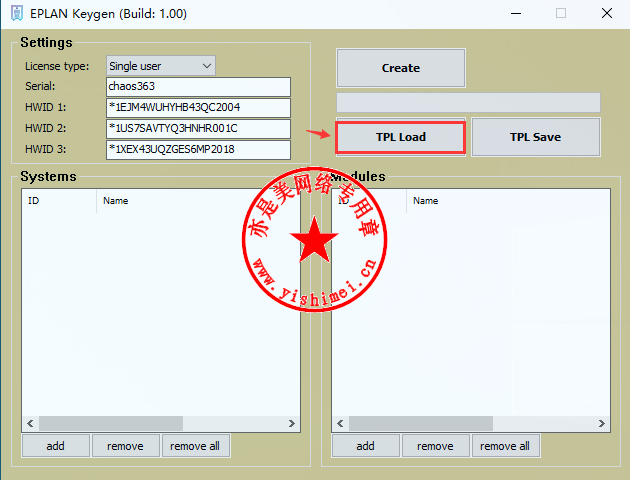Click the Systems Name column header

tap(198, 201)
